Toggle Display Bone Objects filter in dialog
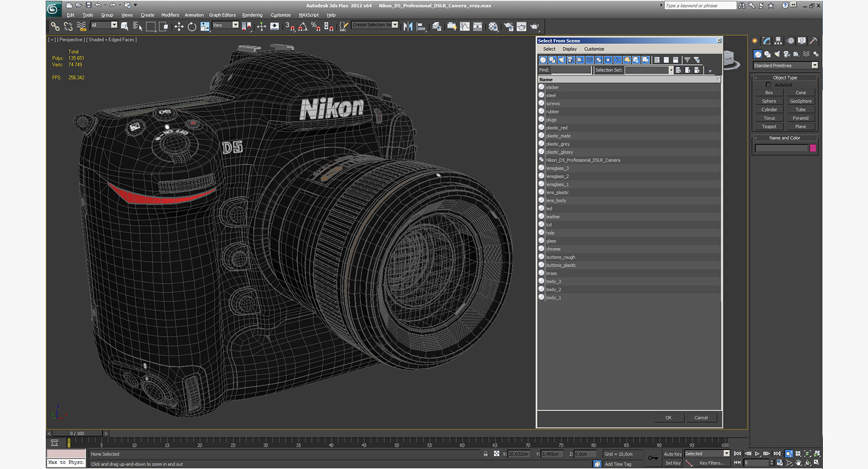868x469 pixels. coord(618,60)
